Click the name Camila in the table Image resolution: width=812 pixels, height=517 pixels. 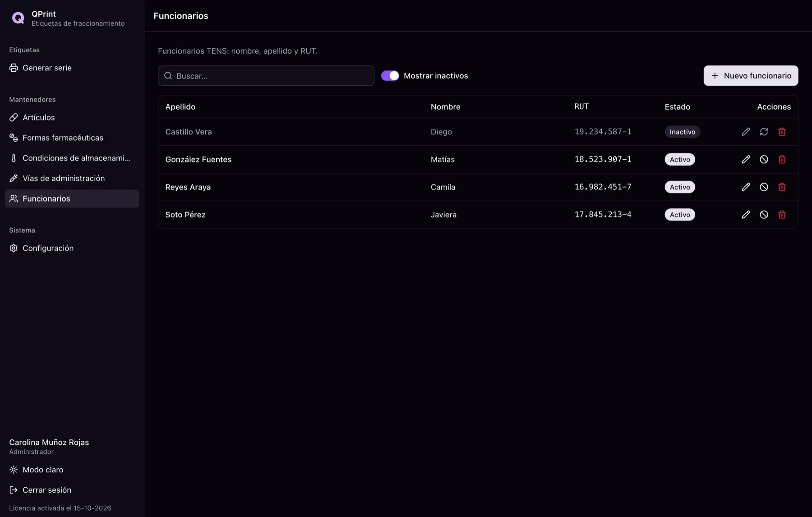point(443,187)
